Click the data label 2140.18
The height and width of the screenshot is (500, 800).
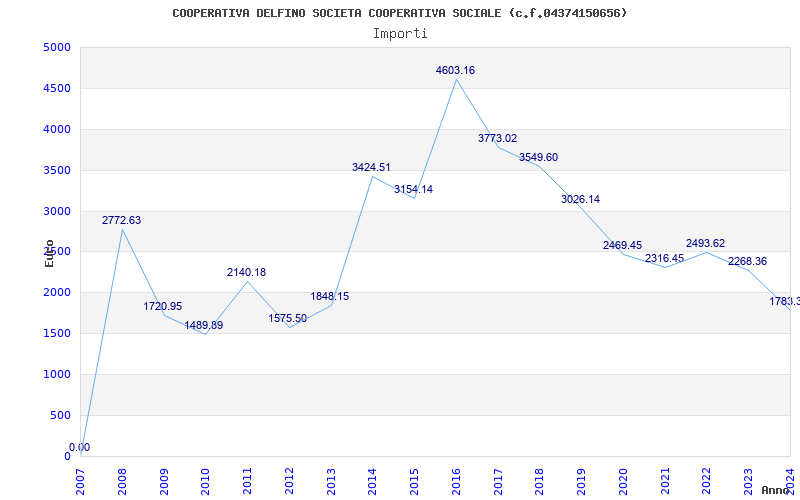coord(246,272)
